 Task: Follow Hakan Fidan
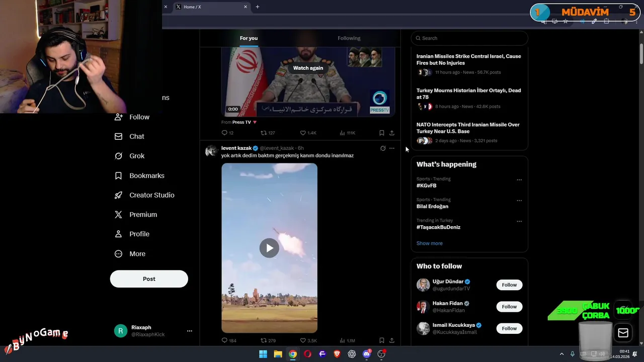(509, 307)
